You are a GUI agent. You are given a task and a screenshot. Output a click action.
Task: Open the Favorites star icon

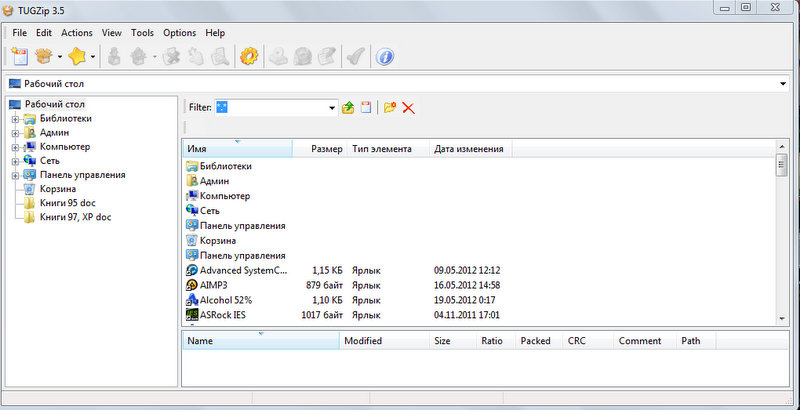[77, 57]
